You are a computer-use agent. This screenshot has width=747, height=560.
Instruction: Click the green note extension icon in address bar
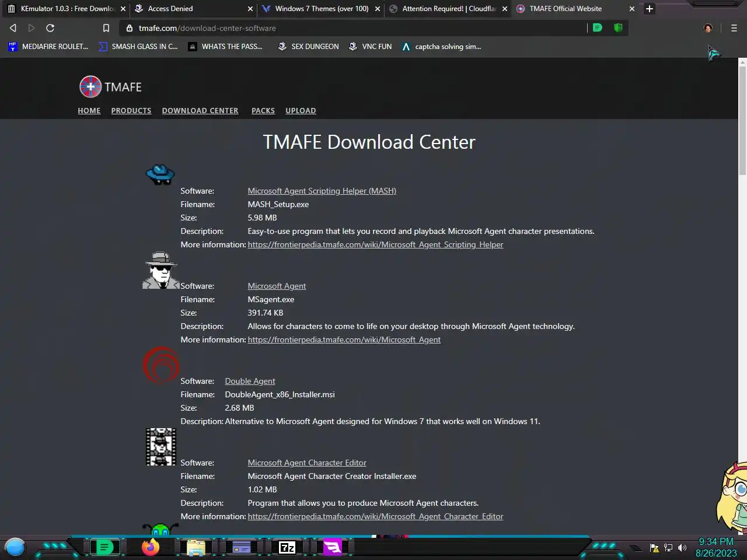598,28
